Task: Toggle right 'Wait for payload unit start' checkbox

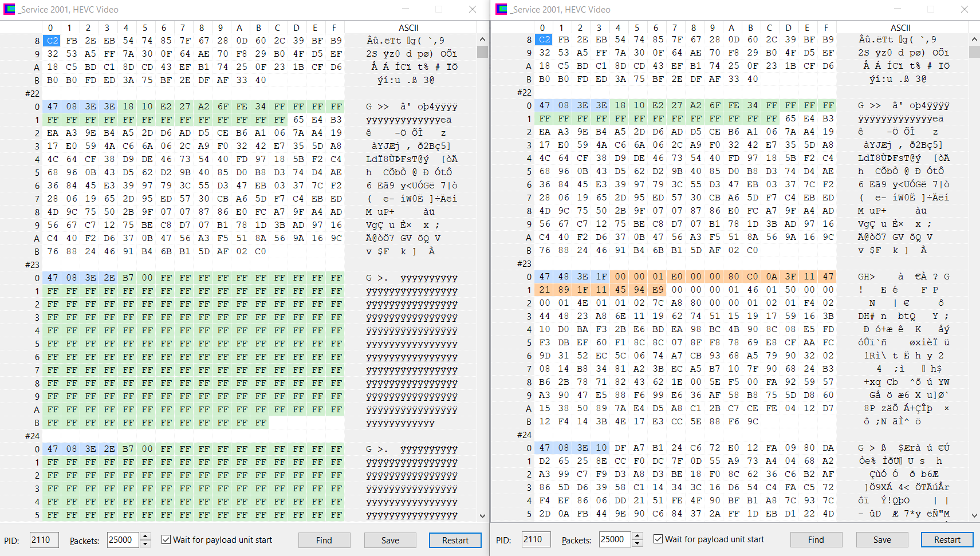Action: point(658,539)
